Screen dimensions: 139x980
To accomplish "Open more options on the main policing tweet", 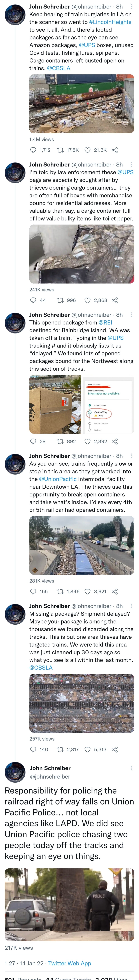I will pyautogui.click(x=131, y=768).
